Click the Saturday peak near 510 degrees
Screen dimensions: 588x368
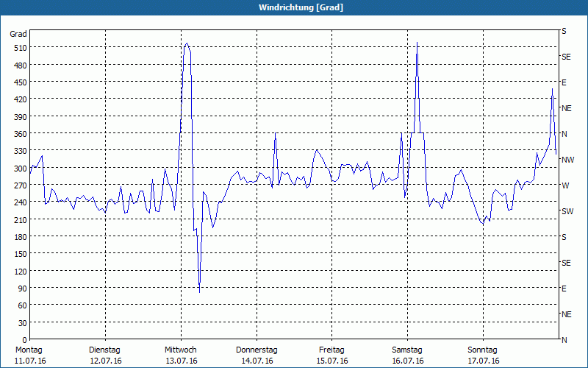point(417,43)
